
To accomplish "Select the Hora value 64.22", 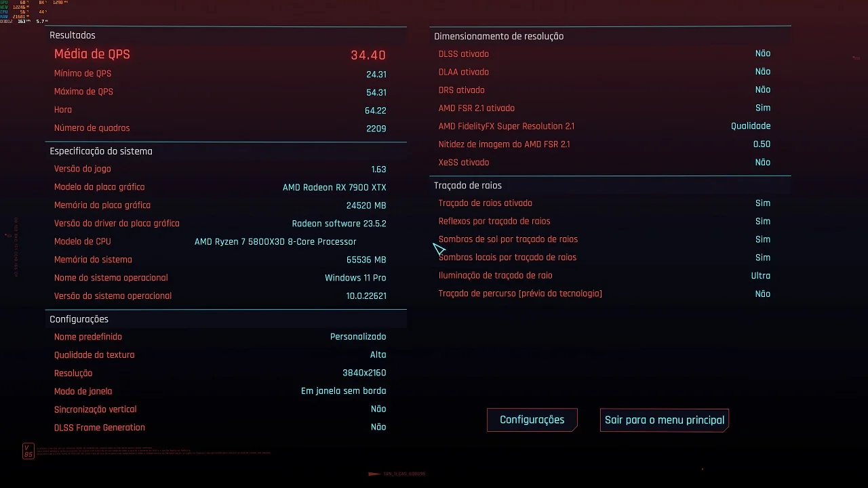I will tap(376, 110).
